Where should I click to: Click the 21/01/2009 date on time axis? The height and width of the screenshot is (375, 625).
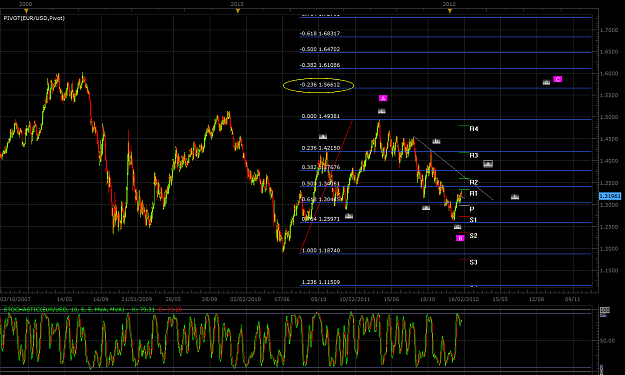137,299
